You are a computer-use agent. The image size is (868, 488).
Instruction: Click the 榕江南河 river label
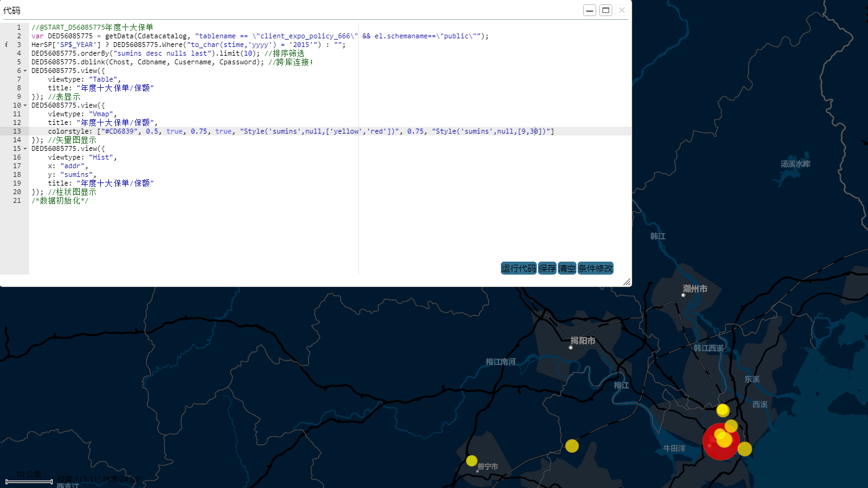(x=501, y=362)
